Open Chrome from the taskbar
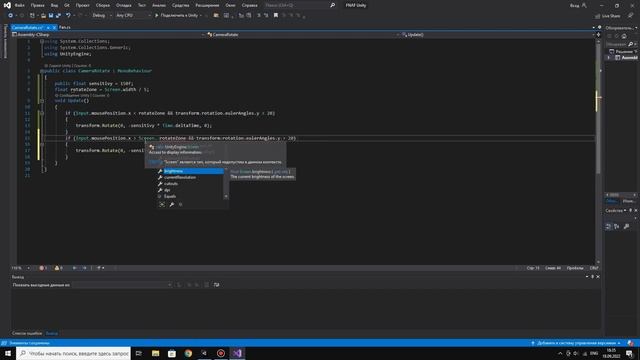640x360 pixels. tap(188, 353)
